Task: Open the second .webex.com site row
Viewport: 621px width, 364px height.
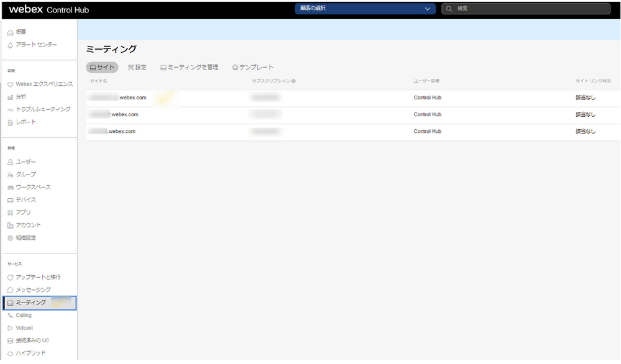Action: tap(353, 115)
